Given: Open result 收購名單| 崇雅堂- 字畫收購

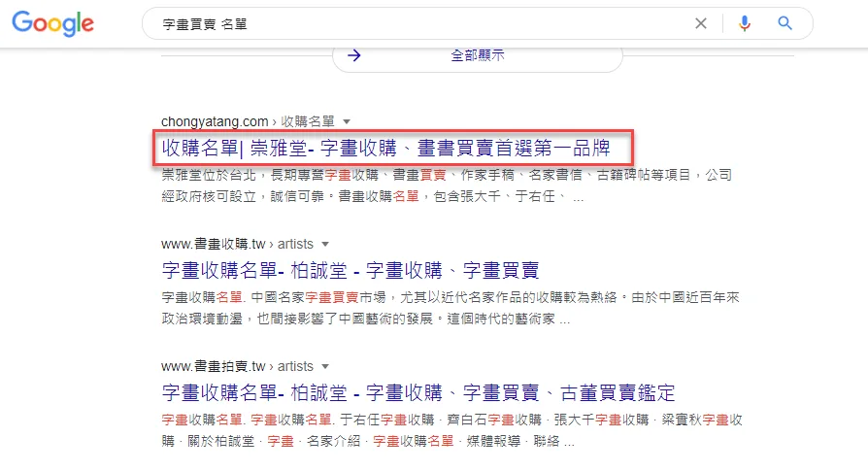Looking at the screenshot, I should pos(385,149).
